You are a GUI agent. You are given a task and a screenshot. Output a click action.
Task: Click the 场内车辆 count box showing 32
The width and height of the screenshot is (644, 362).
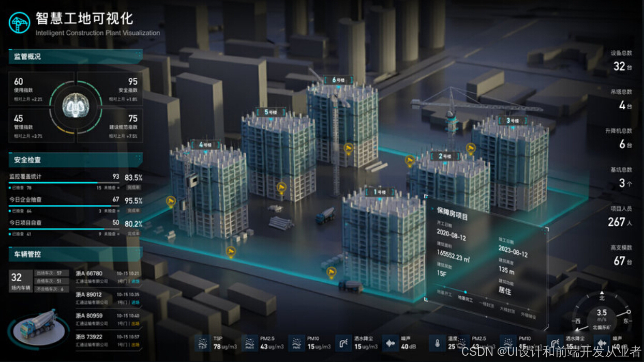[21, 281]
